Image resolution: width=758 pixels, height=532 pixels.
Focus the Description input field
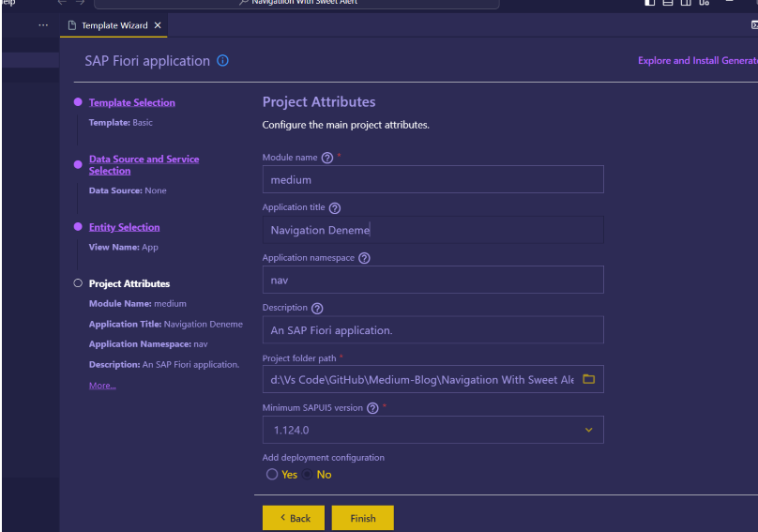pyautogui.click(x=432, y=330)
